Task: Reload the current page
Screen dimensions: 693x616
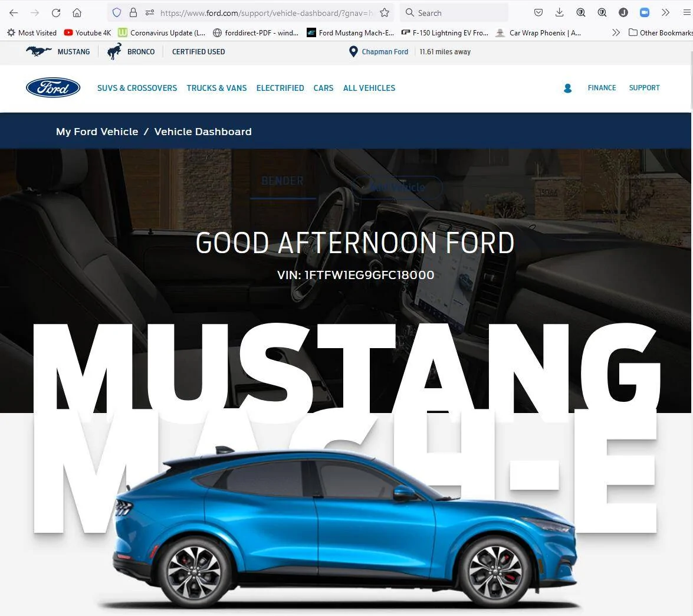Action: [x=55, y=13]
